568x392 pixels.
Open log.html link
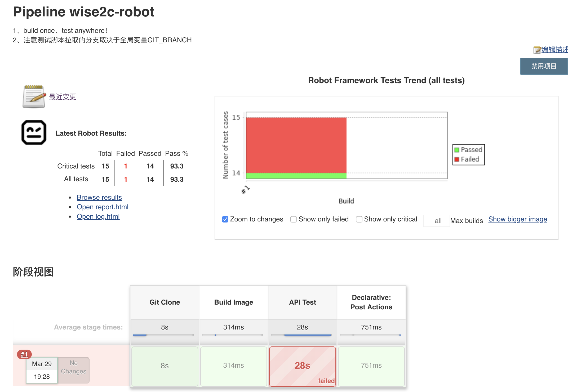coord(98,216)
